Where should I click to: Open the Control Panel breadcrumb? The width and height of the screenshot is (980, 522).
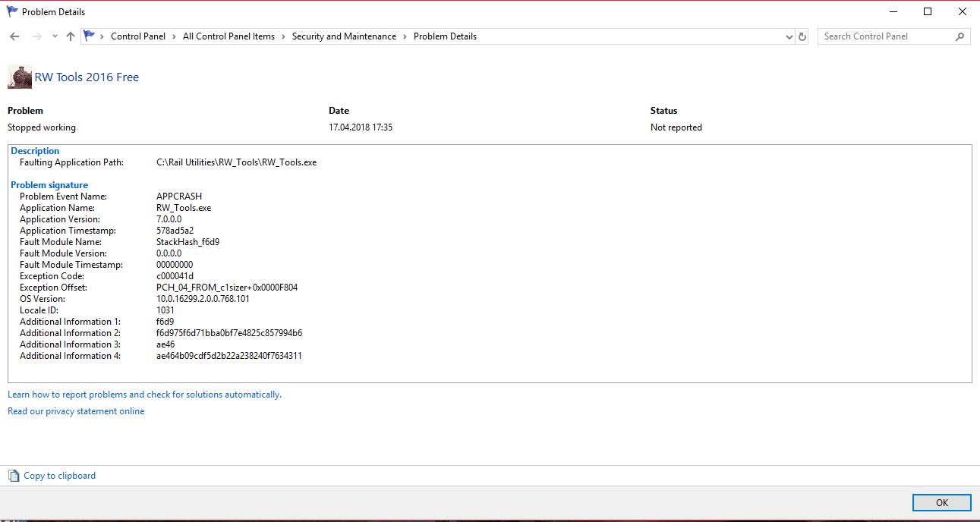coord(138,36)
